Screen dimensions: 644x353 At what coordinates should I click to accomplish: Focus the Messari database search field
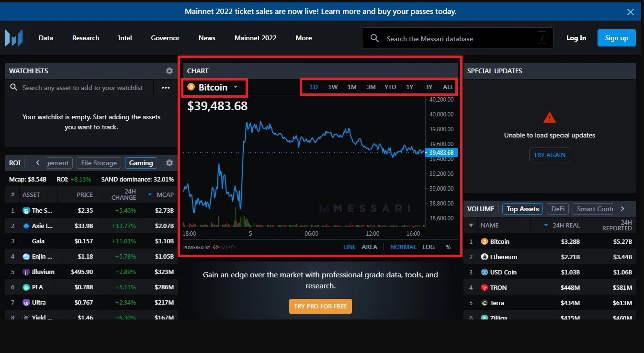pyautogui.click(x=457, y=38)
